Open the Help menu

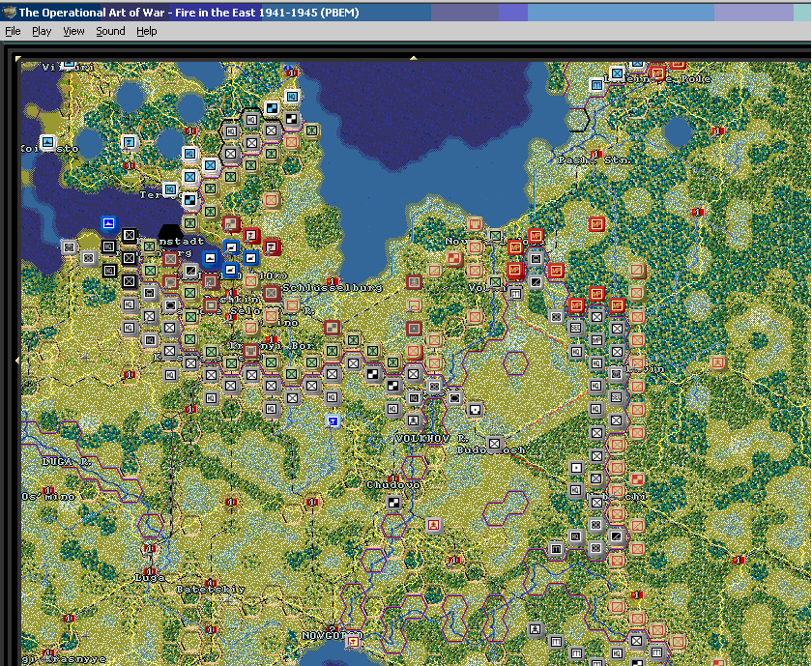(147, 31)
